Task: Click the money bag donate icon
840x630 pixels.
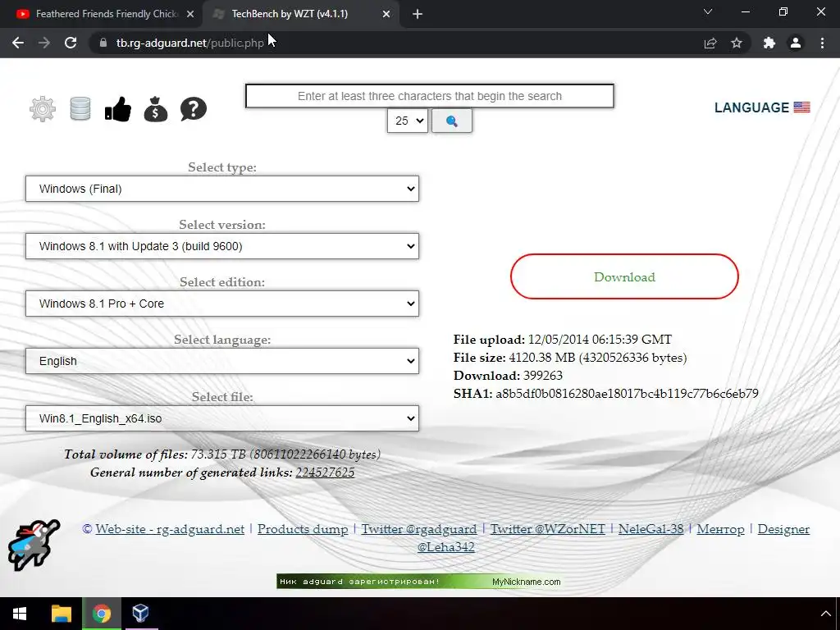Action: [156, 109]
